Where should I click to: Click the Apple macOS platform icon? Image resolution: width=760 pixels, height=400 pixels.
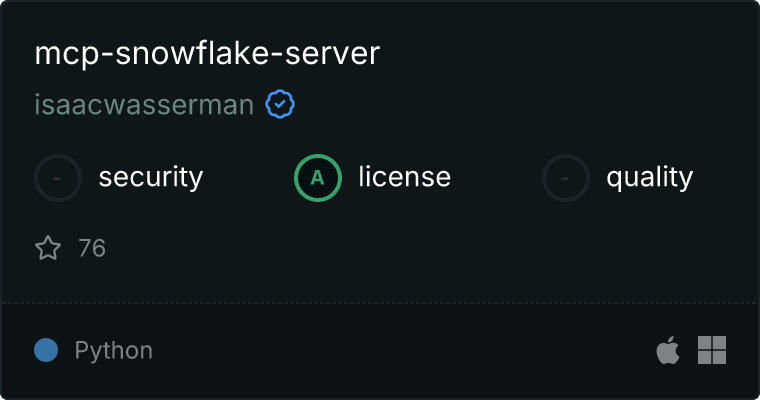[x=668, y=350]
